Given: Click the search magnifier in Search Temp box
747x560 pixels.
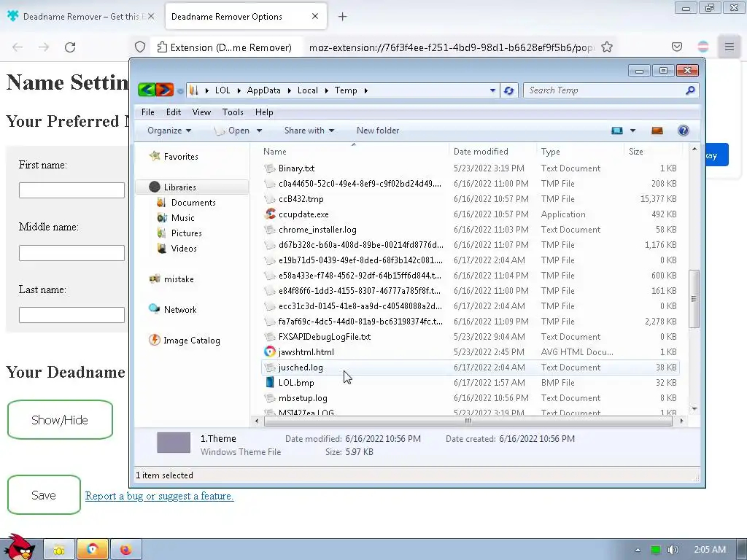Looking at the screenshot, I should (690, 90).
